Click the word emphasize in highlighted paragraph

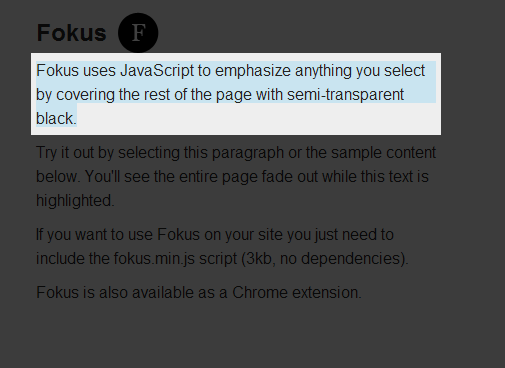click(x=253, y=71)
